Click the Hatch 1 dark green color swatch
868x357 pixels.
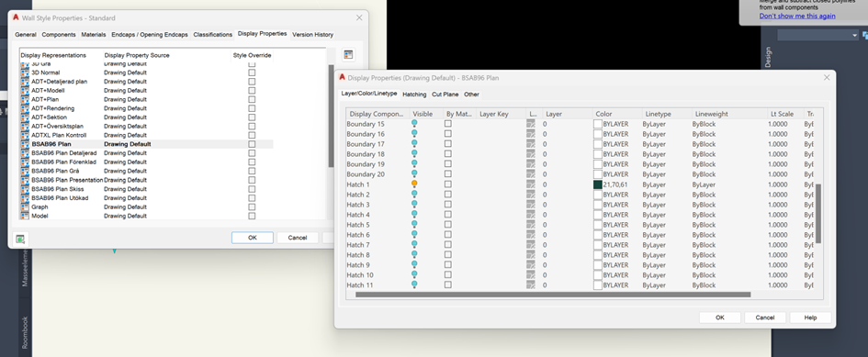pyautogui.click(x=597, y=184)
